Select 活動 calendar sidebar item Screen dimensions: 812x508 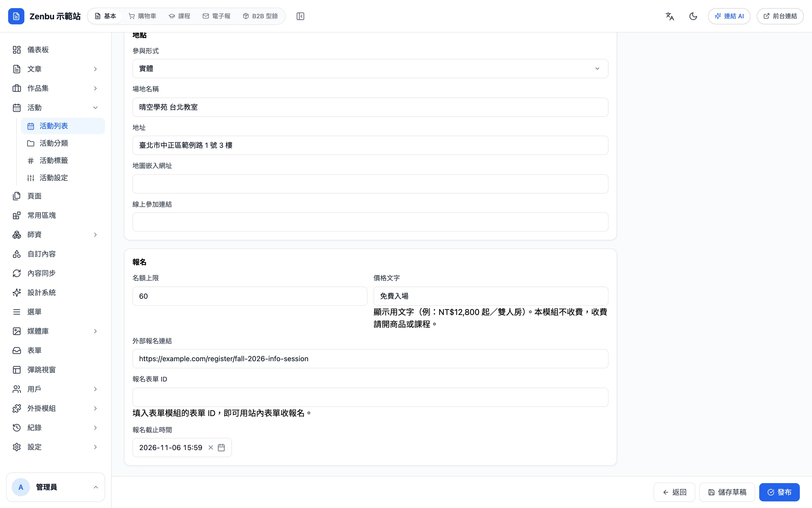click(55, 107)
